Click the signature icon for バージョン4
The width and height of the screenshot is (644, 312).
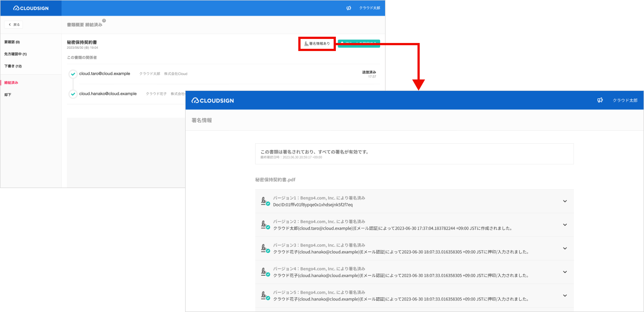(265, 272)
